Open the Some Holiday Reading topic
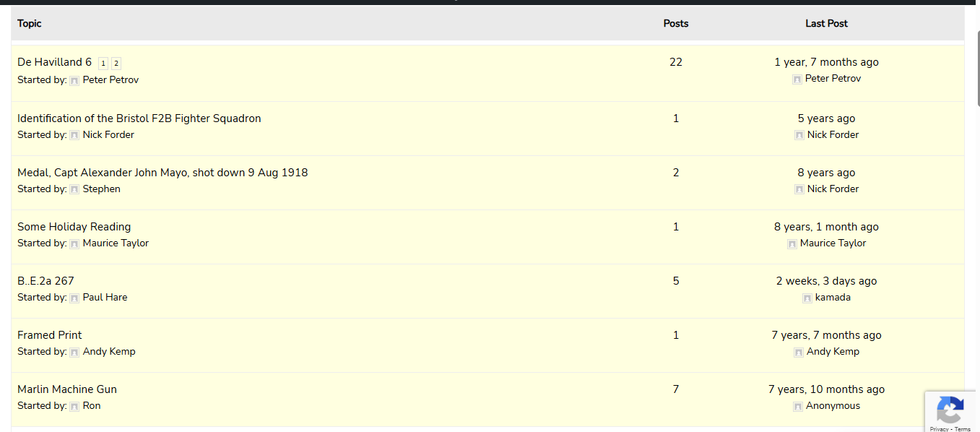 tap(74, 227)
